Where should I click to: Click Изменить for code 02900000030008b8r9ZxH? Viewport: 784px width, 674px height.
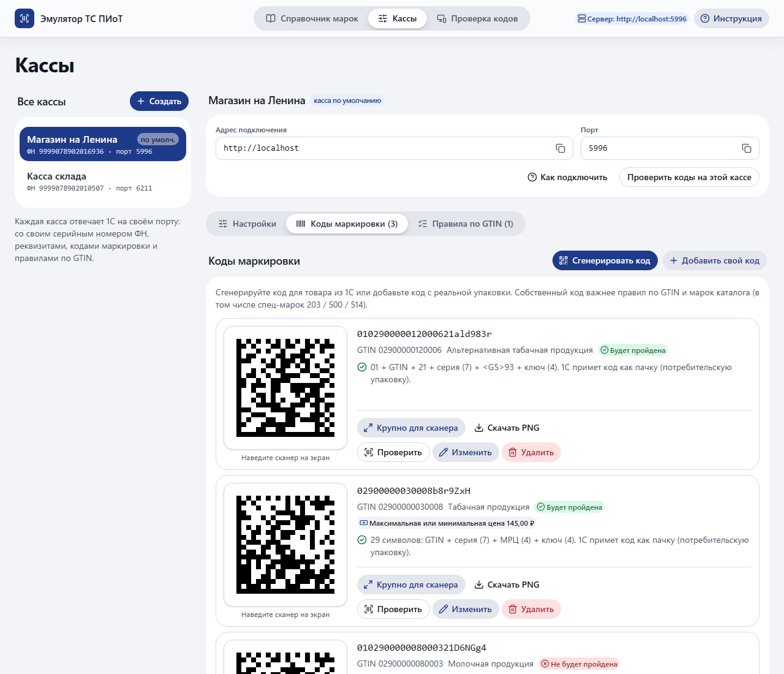[466, 609]
